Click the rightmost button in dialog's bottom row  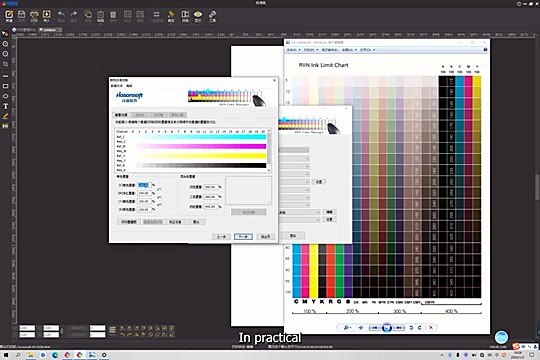point(266,237)
